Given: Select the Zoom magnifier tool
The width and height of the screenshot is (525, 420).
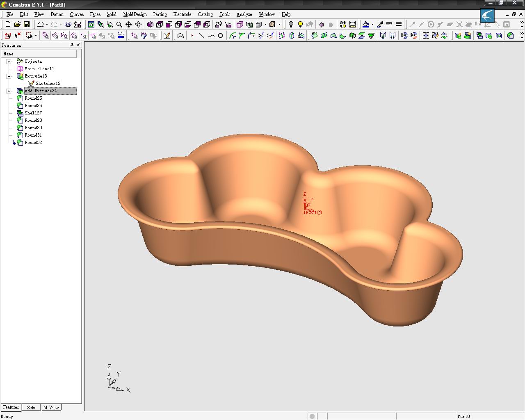Looking at the screenshot, I should pyautogui.click(x=119, y=25).
